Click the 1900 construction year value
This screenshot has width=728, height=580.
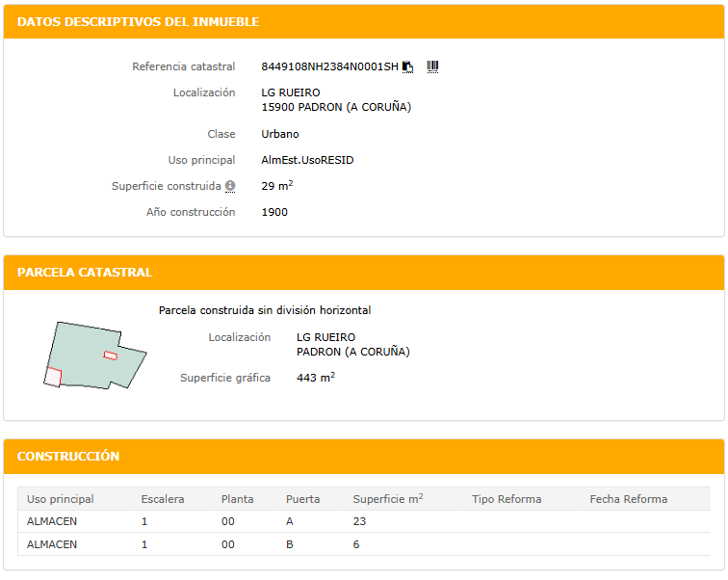(274, 212)
